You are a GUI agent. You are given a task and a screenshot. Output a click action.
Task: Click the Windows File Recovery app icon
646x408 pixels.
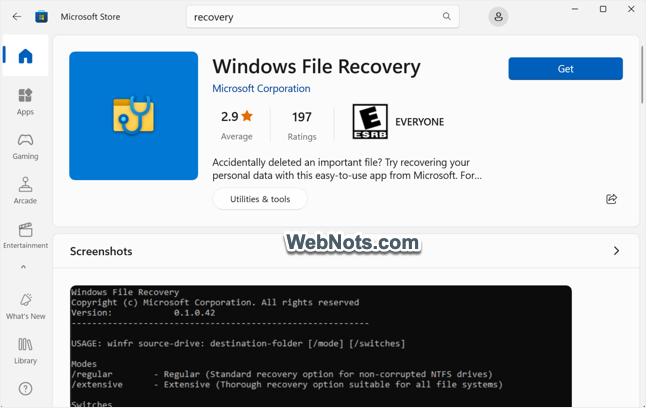[x=133, y=116]
